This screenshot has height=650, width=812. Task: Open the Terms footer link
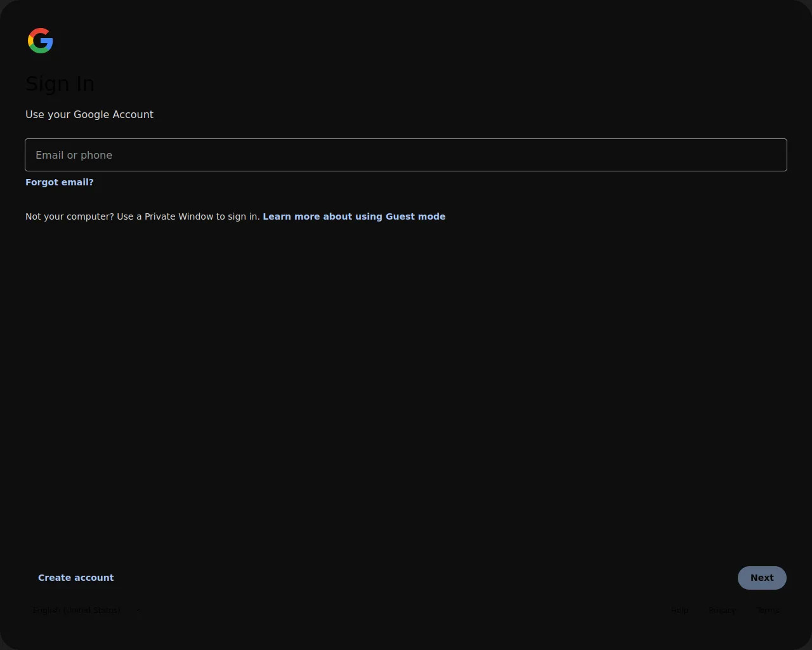(768, 611)
